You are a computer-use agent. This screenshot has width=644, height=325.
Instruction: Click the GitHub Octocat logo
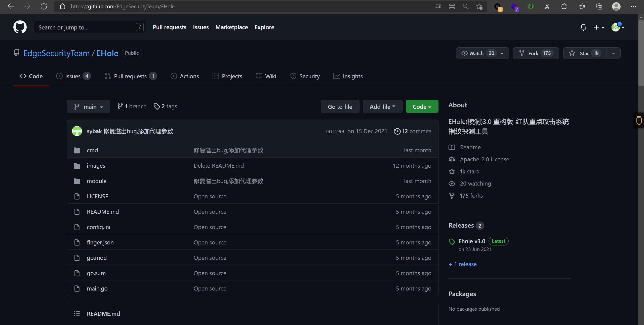(x=20, y=27)
